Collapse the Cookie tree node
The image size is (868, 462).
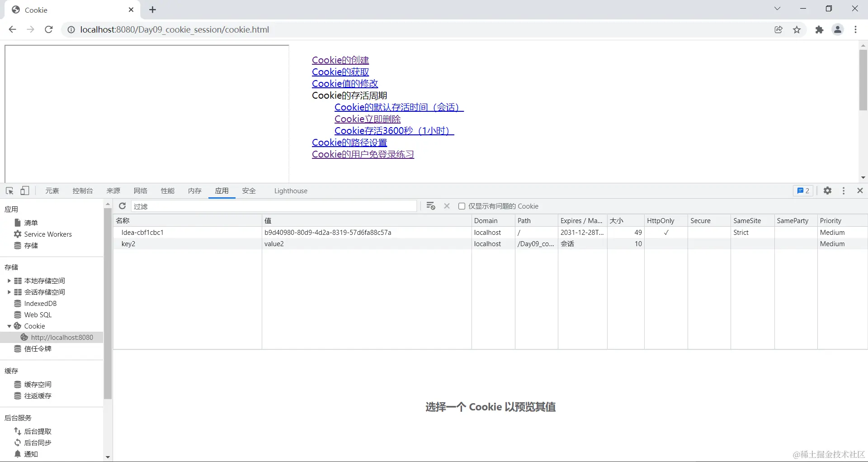click(9, 326)
